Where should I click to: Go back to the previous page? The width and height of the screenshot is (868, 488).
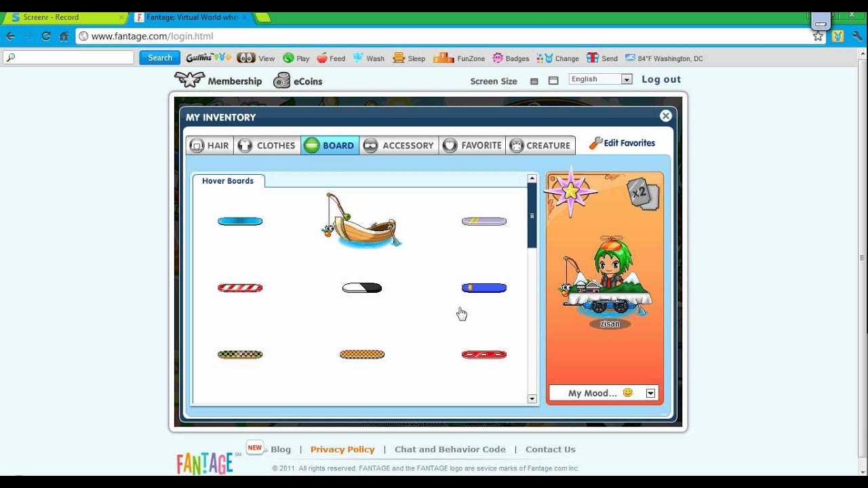point(10,36)
